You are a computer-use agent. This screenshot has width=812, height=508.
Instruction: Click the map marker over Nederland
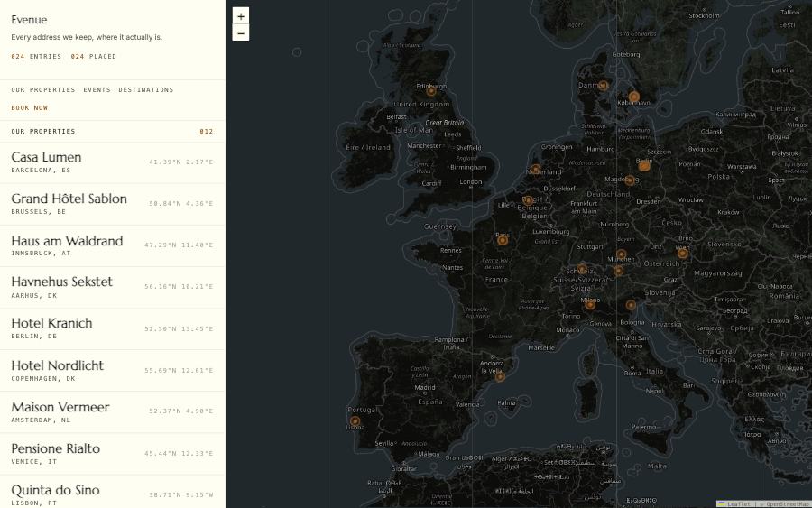point(535,169)
